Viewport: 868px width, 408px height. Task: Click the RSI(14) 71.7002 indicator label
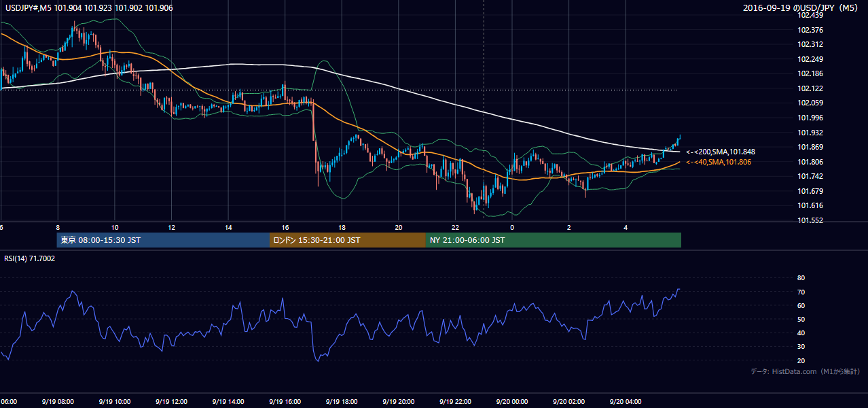coord(30,258)
